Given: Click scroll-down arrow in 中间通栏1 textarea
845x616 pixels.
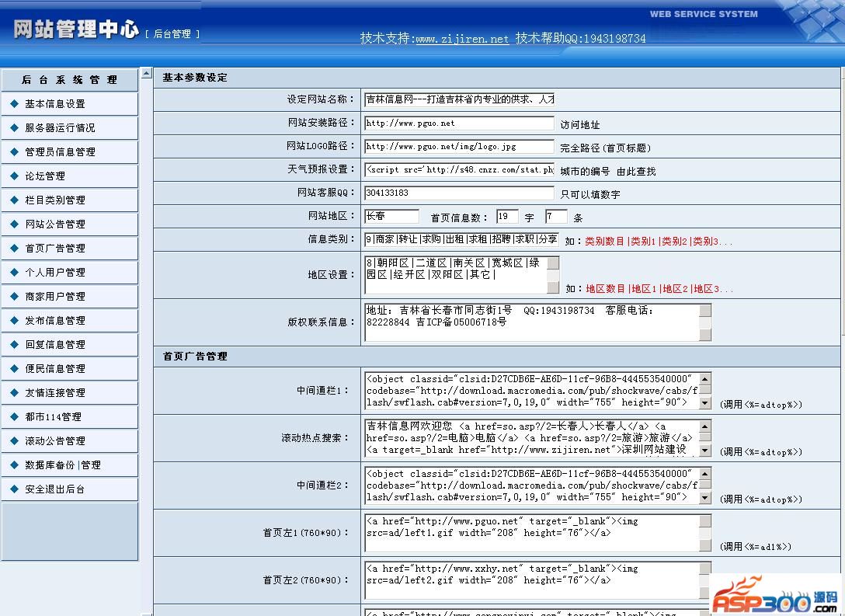Looking at the screenshot, I should pos(705,403).
